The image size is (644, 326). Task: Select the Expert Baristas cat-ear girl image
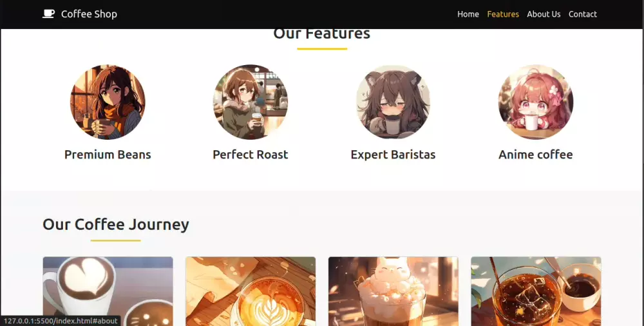tap(393, 102)
